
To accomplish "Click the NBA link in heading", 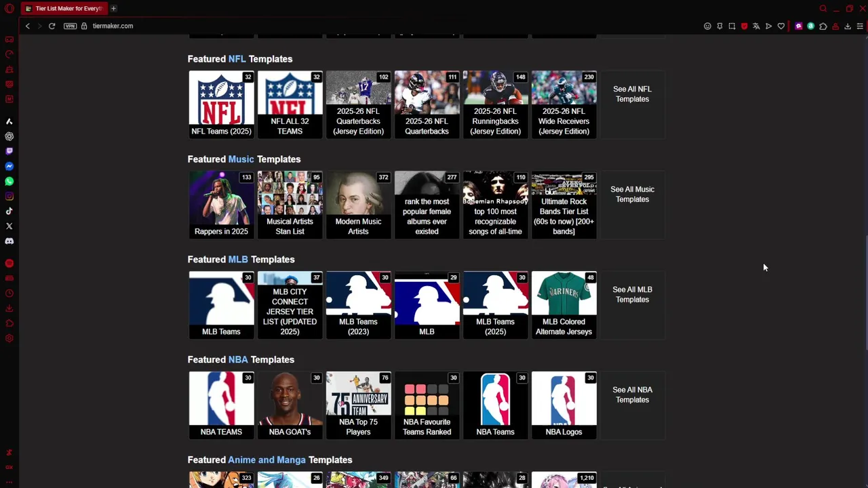I will click(x=238, y=360).
